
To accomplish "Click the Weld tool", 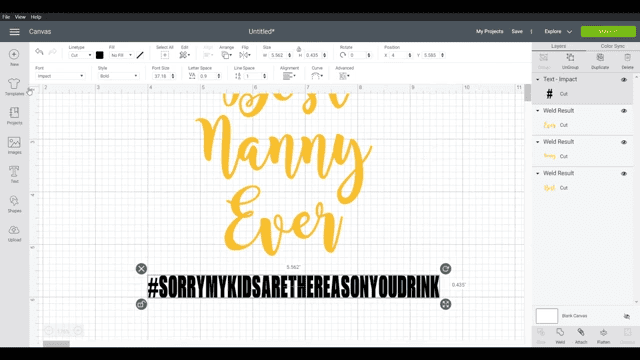I will [560, 332].
